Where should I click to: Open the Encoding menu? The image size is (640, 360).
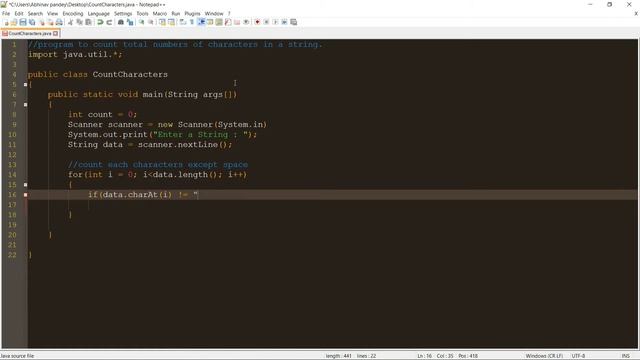pos(73,13)
